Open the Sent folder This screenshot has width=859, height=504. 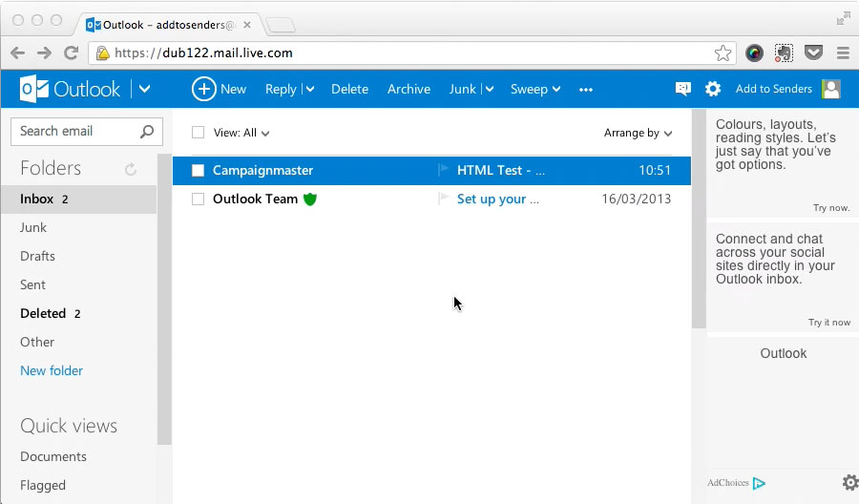[32, 284]
